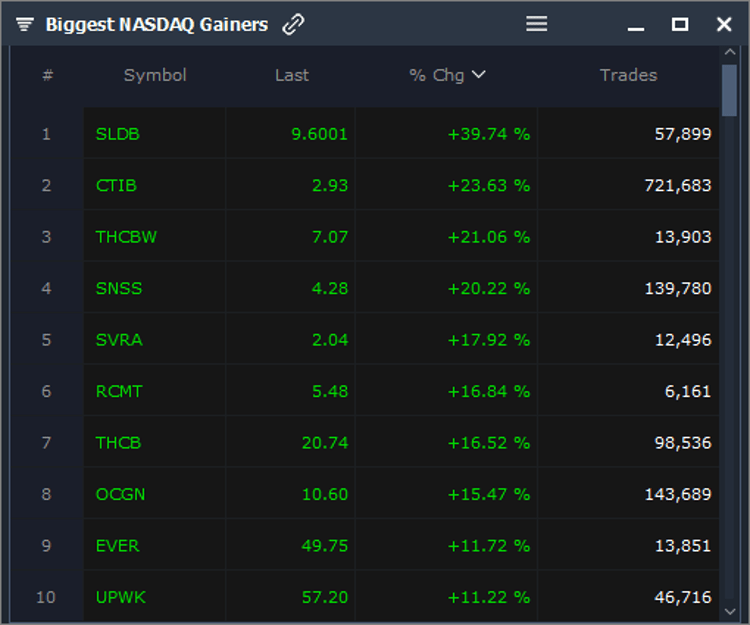The width and height of the screenshot is (750, 625).
Task: Click the filter icon beside the title
Action: pos(24,24)
